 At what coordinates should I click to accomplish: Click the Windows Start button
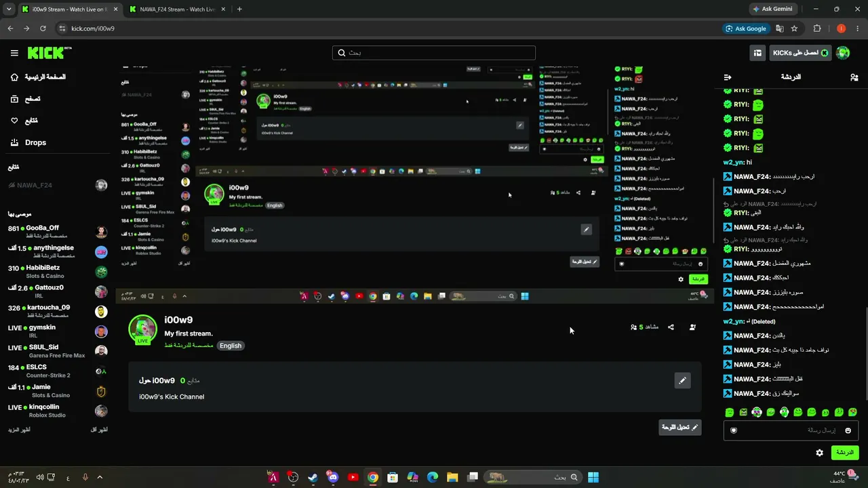click(x=593, y=477)
